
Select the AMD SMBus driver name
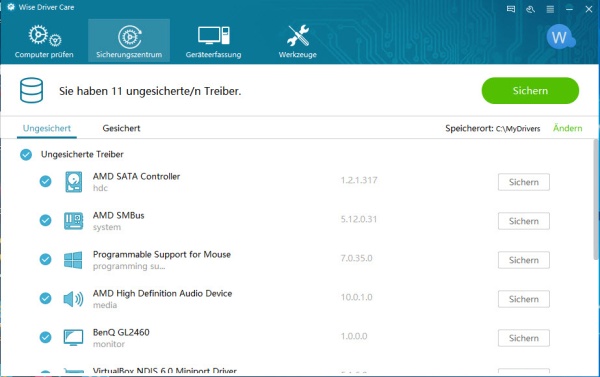point(119,215)
